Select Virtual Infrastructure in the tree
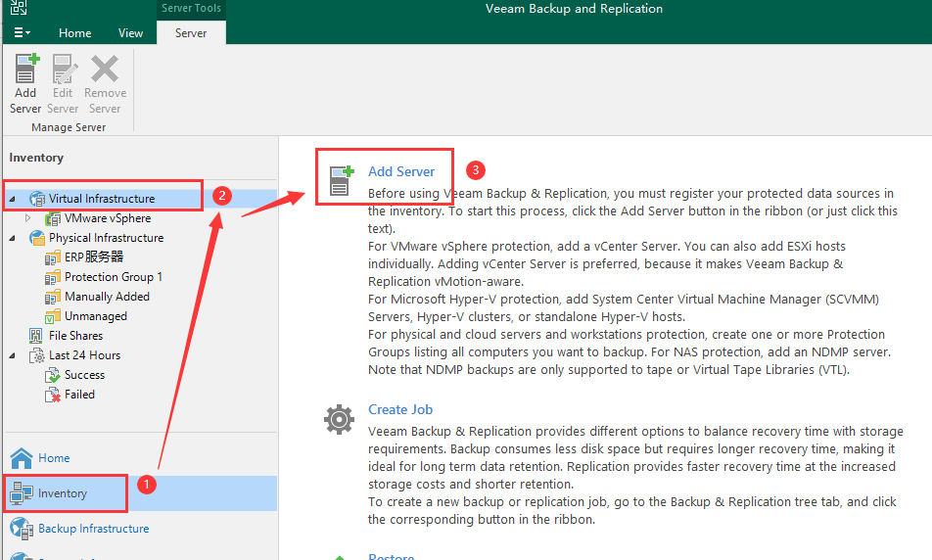Image resolution: width=932 pixels, height=560 pixels. [x=102, y=199]
